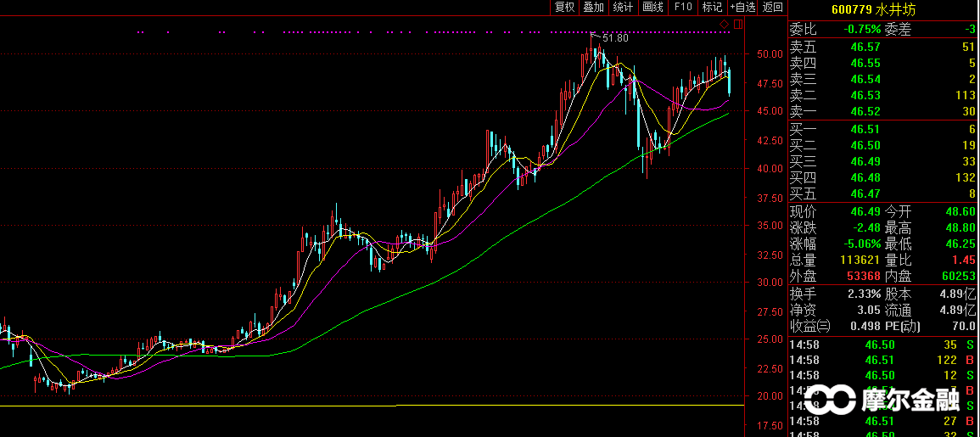The height and width of the screenshot is (437, 980).
Task: Select 买三 price 46.49 row
Action: (x=884, y=162)
